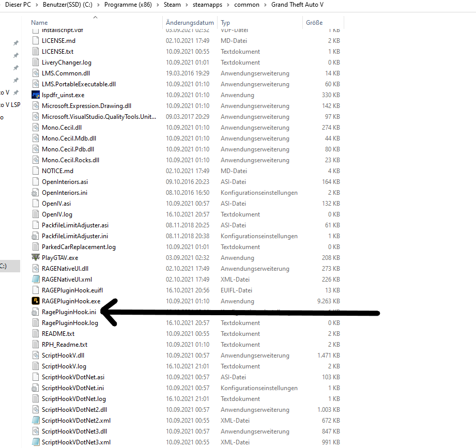
Task: Click the RAGENativeUI.xml file icon
Action: [x=36, y=279]
